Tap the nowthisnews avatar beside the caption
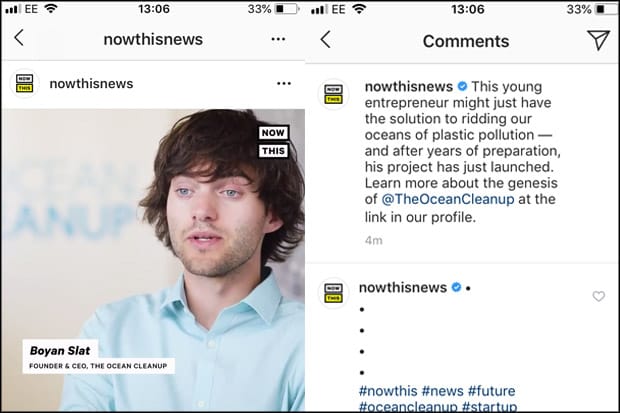This screenshot has height=413, width=620. point(333,93)
